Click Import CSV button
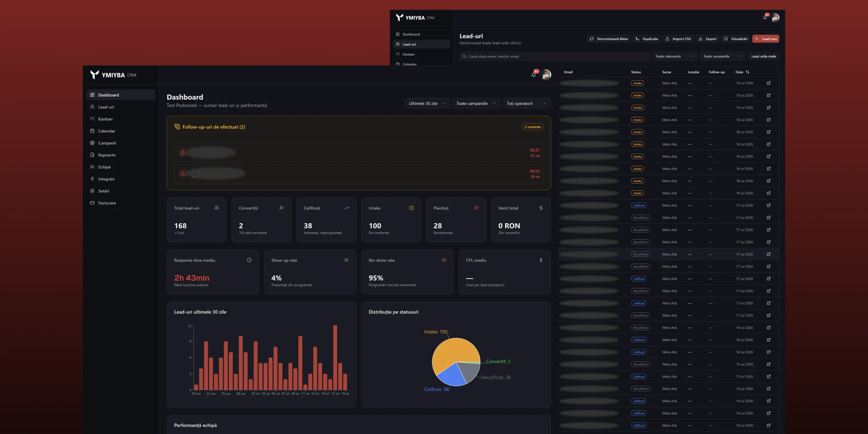The height and width of the screenshot is (434, 868). 678,39
